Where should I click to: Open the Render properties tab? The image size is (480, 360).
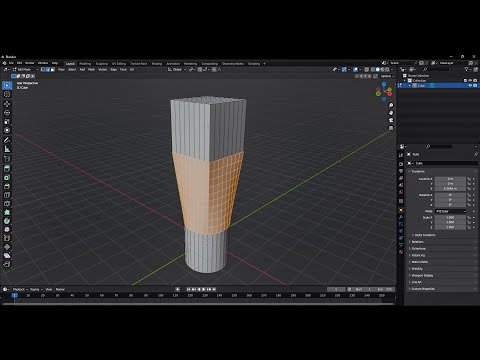coord(401,164)
